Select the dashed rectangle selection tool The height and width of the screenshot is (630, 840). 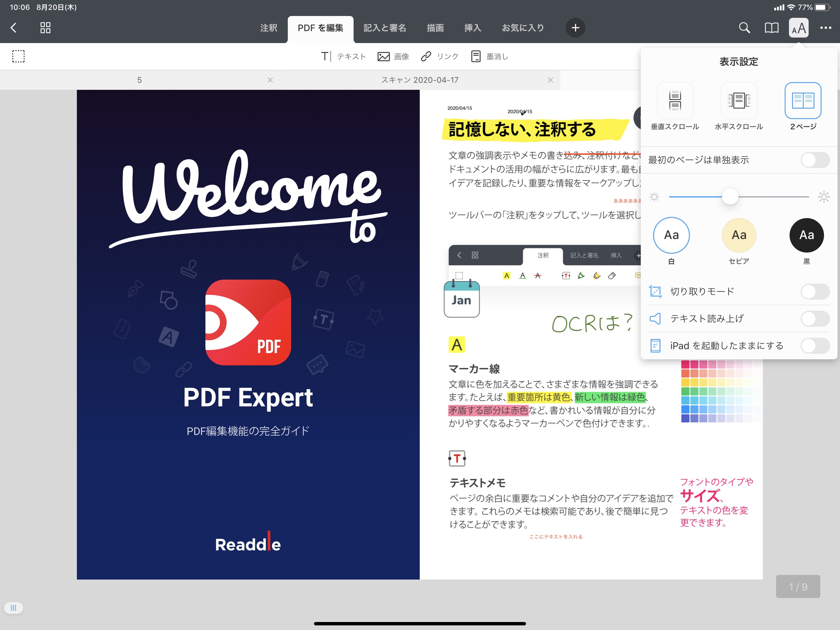click(18, 56)
